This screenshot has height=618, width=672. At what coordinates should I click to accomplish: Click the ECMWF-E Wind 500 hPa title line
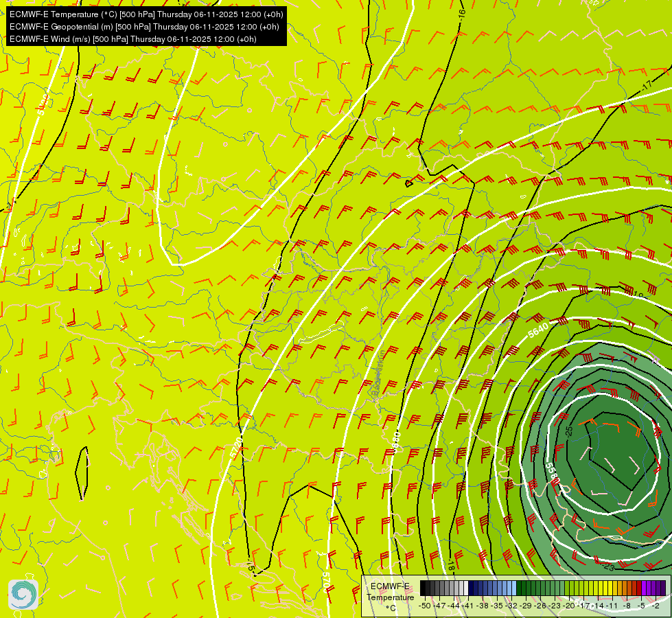pos(133,39)
